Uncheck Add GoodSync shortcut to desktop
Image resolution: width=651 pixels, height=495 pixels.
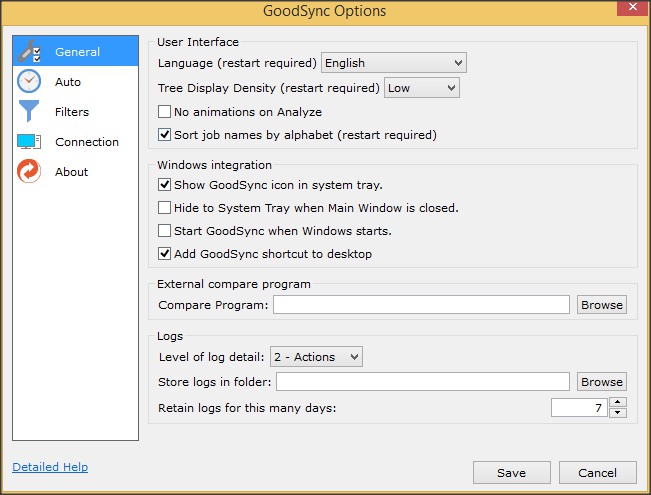point(164,253)
